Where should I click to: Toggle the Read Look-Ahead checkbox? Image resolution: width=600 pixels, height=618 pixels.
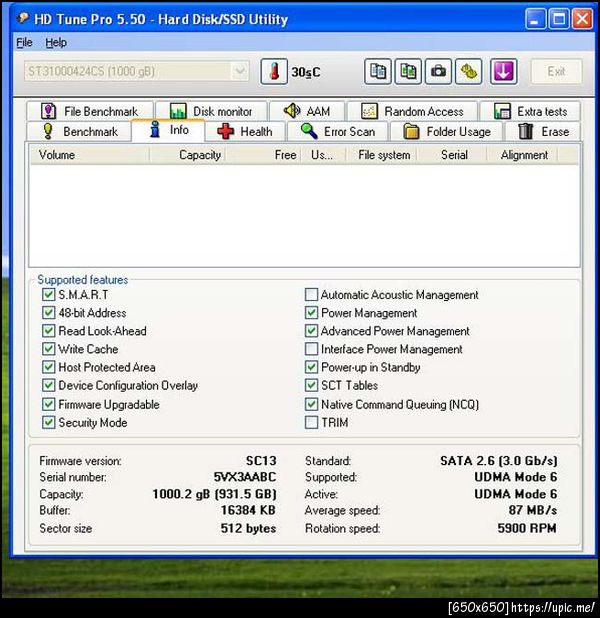tap(48, 331)
